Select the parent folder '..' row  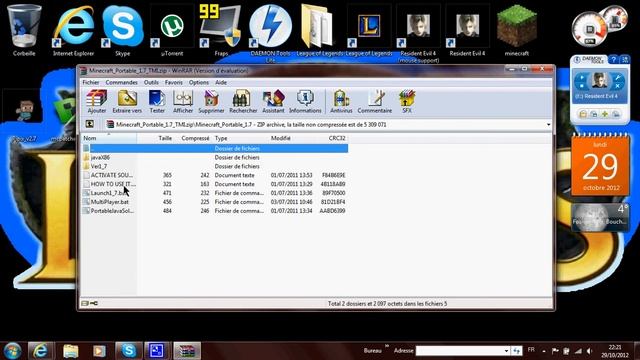pyautogui.click(x=215, y=149)
